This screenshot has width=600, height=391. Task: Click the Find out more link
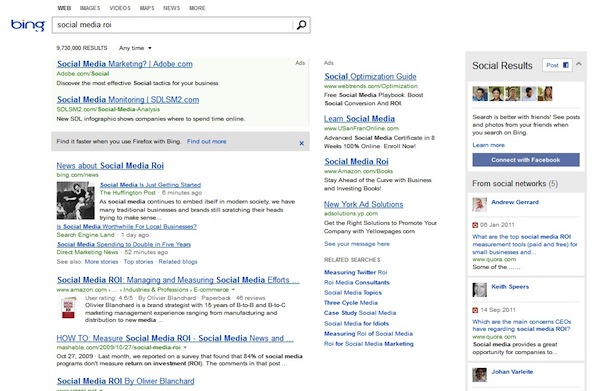(207, 142)
